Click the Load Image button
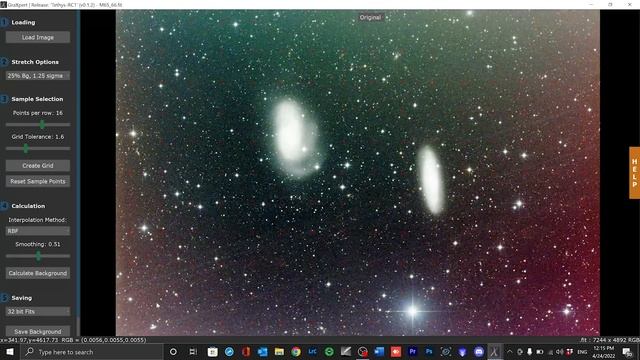 [x=38, y=37]
